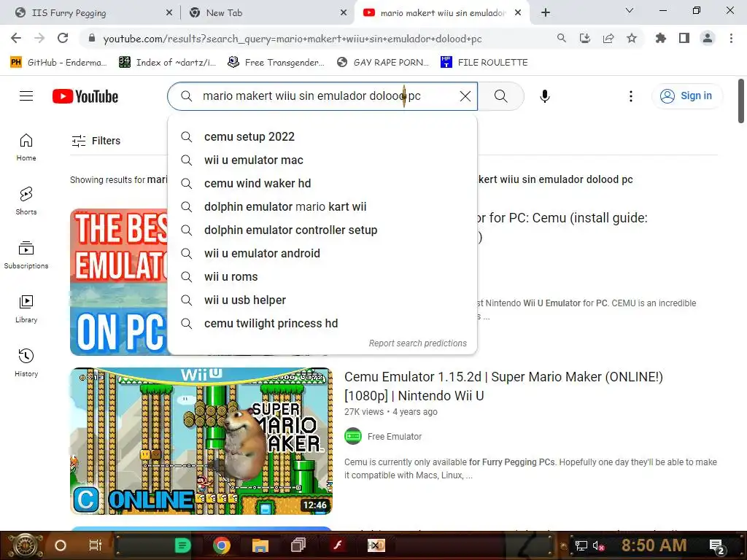Open History in the sidebar
The width and height of the screenshot is (747, 560).
pyautogui.click(x=26, y=363)
